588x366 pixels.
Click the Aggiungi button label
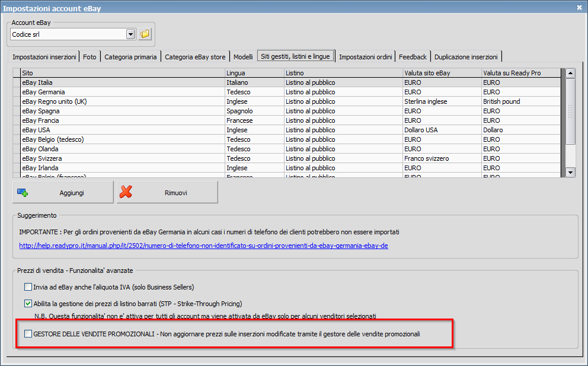click(x=72, y=193)
